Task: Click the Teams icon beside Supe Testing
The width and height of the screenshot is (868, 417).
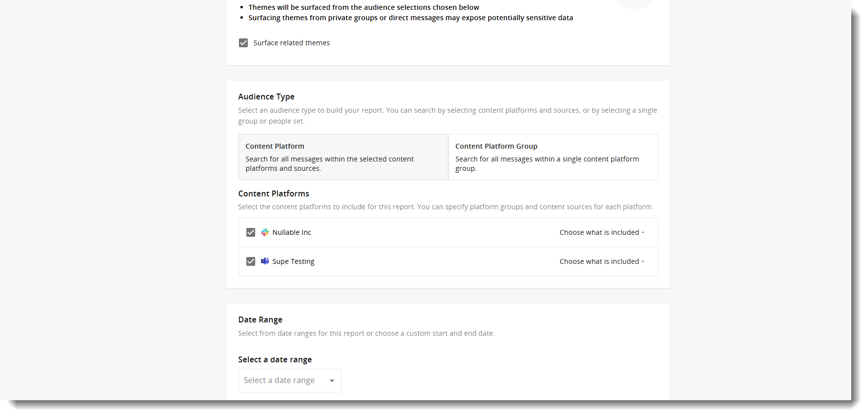Action: click(265, 261)
